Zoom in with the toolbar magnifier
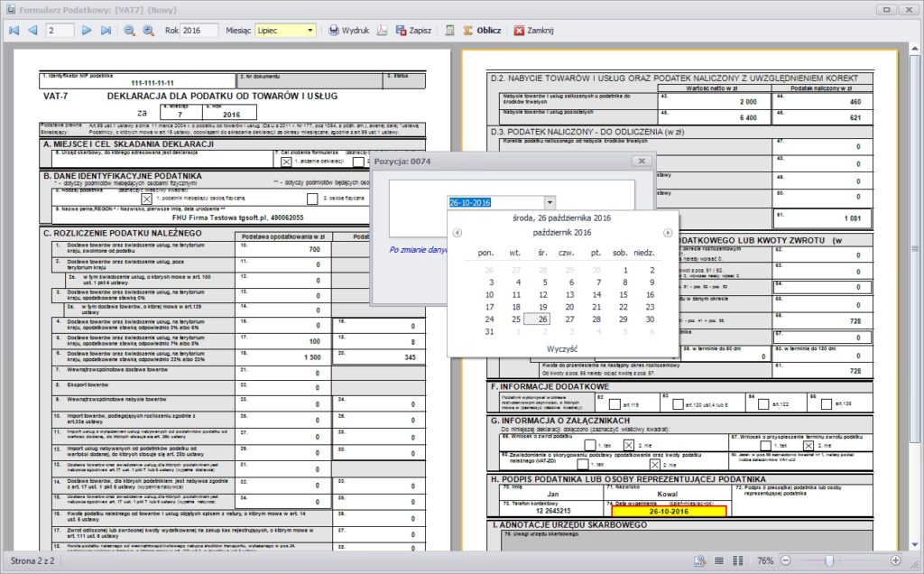 148,30
